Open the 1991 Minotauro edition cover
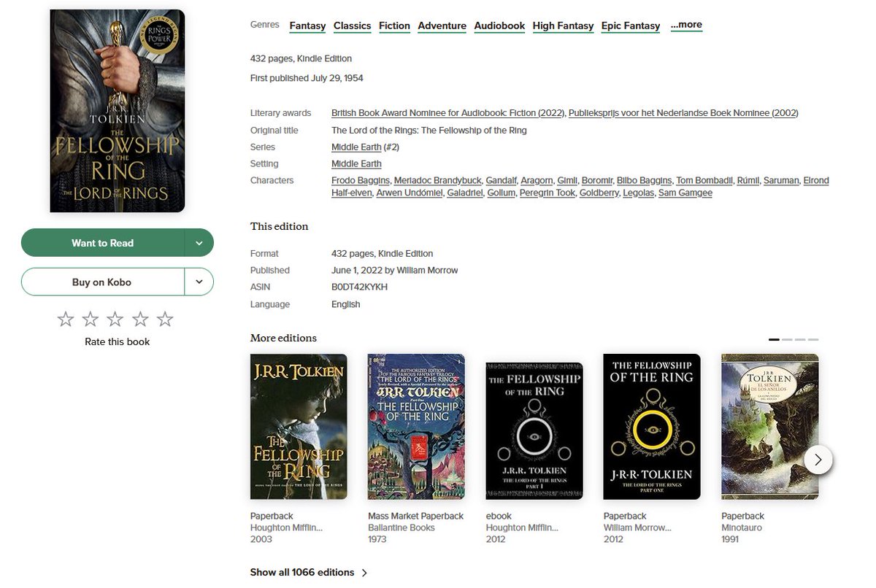Screen dimensions: 876x588 pos(770,427)
